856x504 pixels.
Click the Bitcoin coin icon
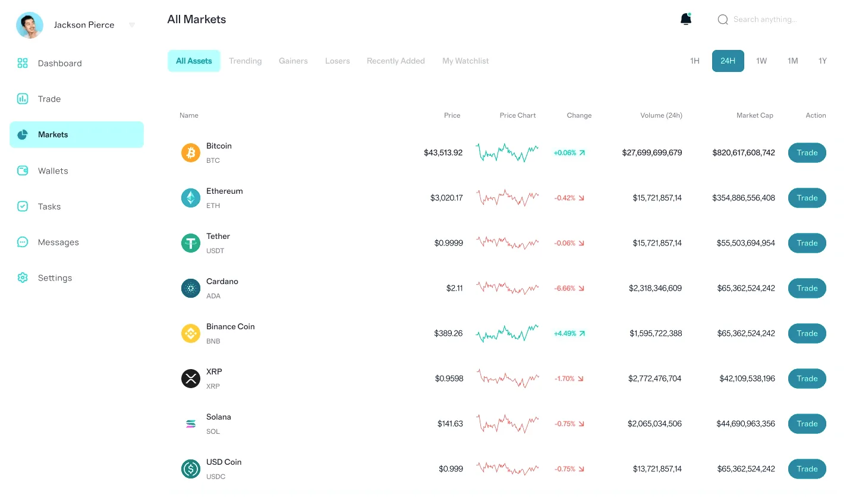pos(191,153)
